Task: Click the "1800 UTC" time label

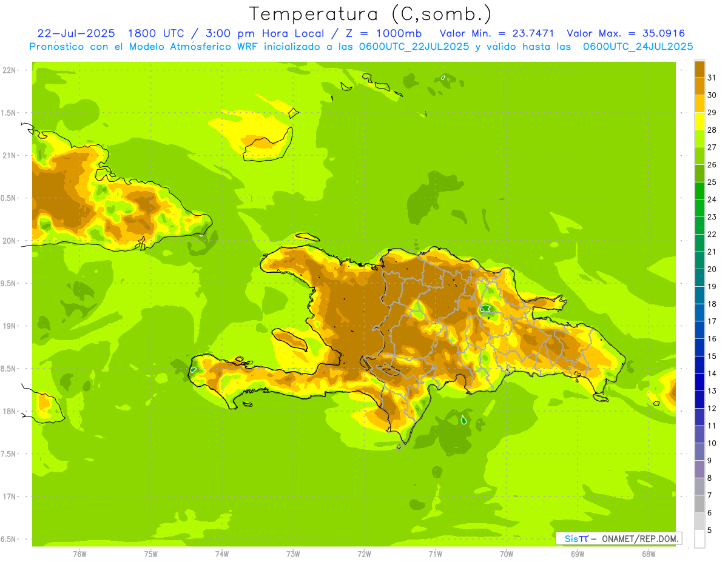Action: pyautogui.click(x=157, y=33)
